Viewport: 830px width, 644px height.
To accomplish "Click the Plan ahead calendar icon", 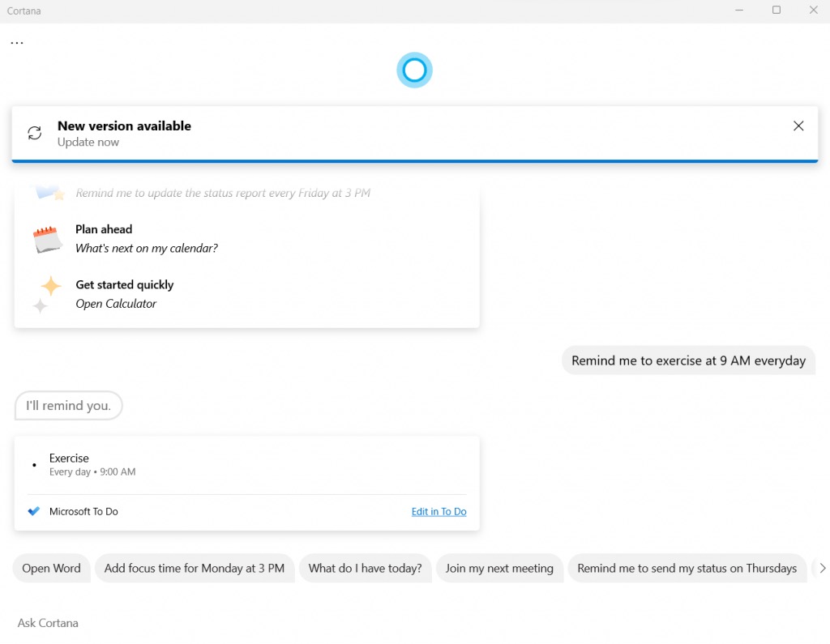I will click(x=47, y=240).
